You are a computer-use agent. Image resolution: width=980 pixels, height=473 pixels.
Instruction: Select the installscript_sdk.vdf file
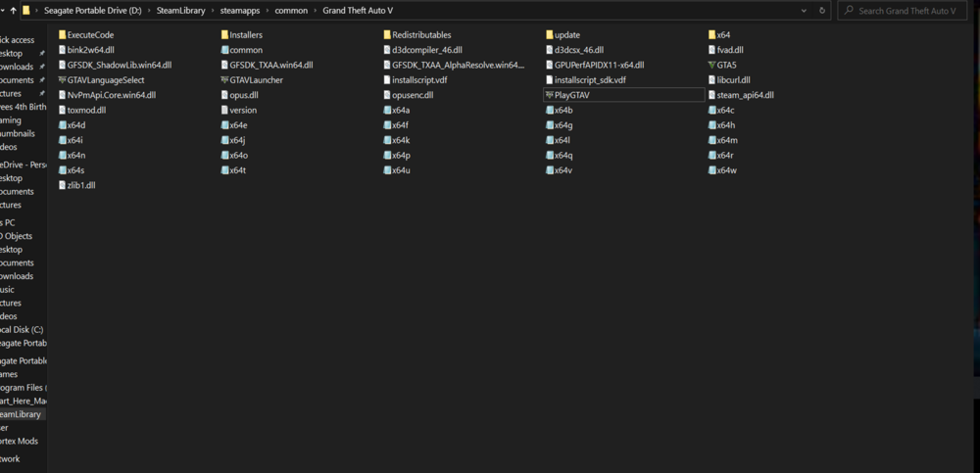pos(586,80)
